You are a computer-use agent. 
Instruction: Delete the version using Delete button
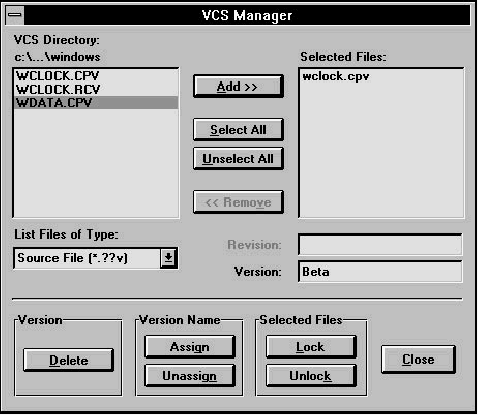(x=68, y=360)
